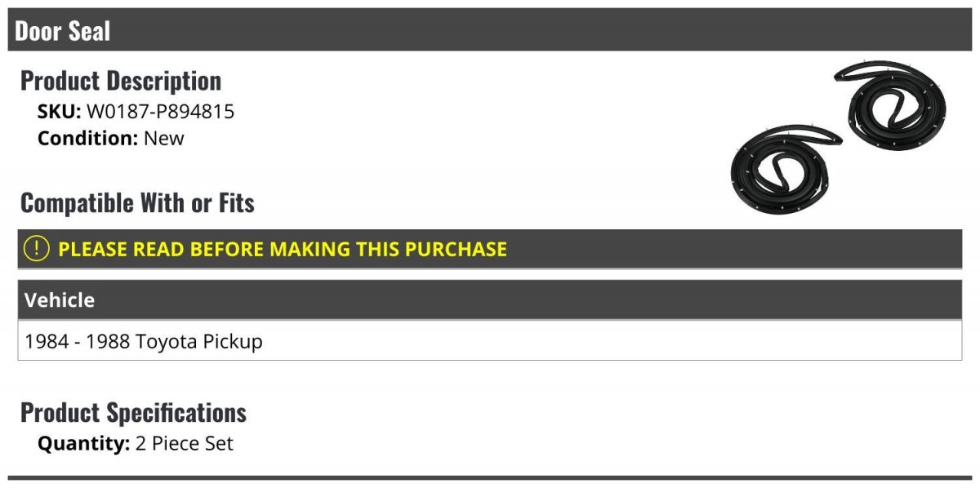Click the SKU number W0187-P894815
Viewport: 980px width, 488px height.
click(x=160, y=112)
